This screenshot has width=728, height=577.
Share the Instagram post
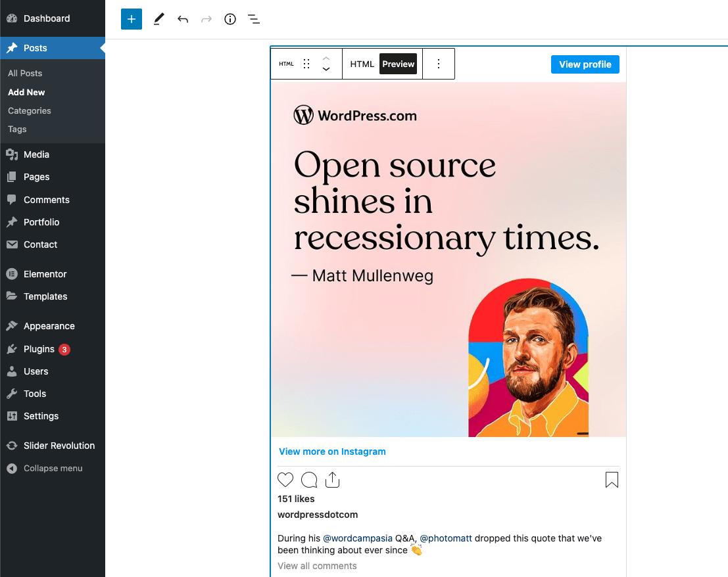332,480
